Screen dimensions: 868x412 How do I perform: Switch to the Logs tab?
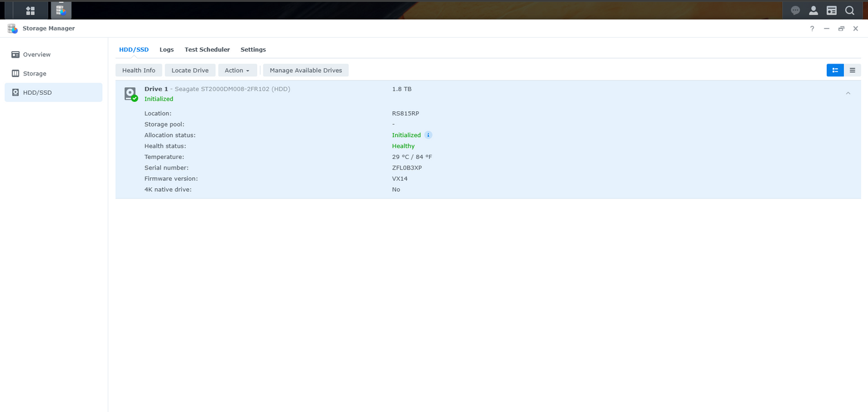point(167,49)
